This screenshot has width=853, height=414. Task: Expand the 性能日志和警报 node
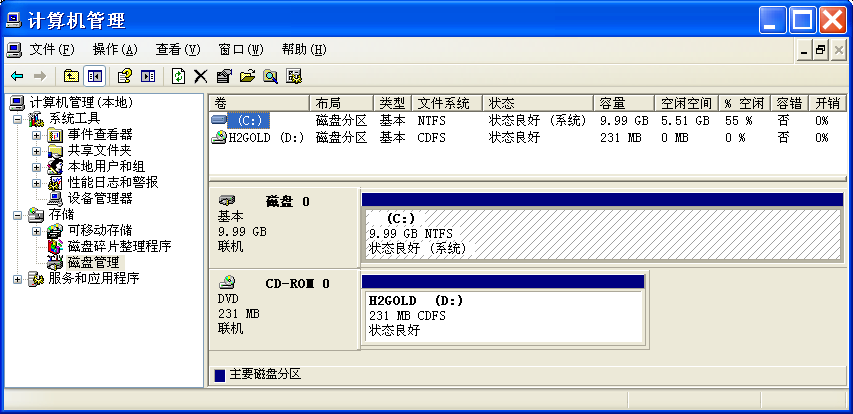36,183
